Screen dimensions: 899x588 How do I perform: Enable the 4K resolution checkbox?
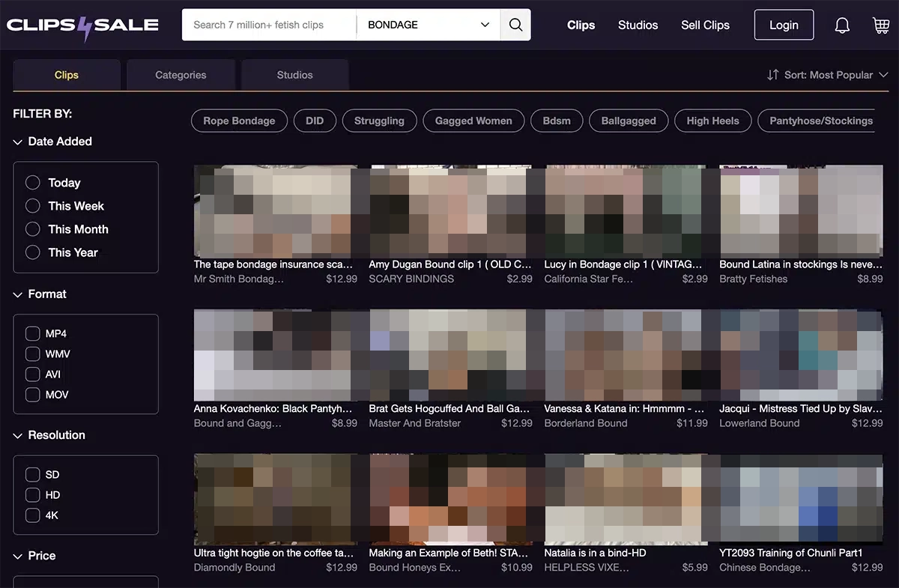click(x=32, y=515)
